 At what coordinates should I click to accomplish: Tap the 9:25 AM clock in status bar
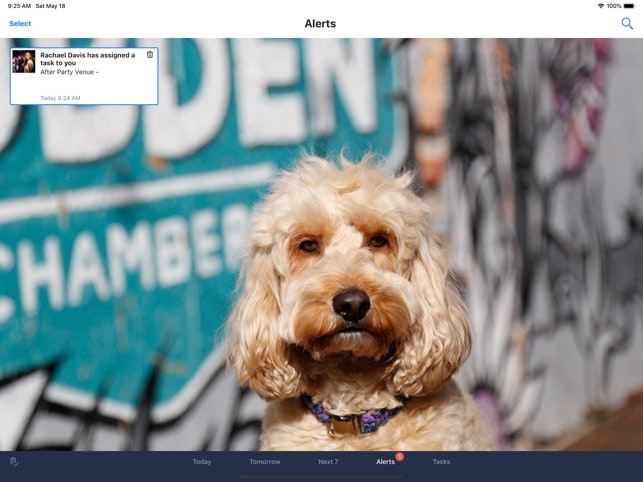[x=19, y=6]
